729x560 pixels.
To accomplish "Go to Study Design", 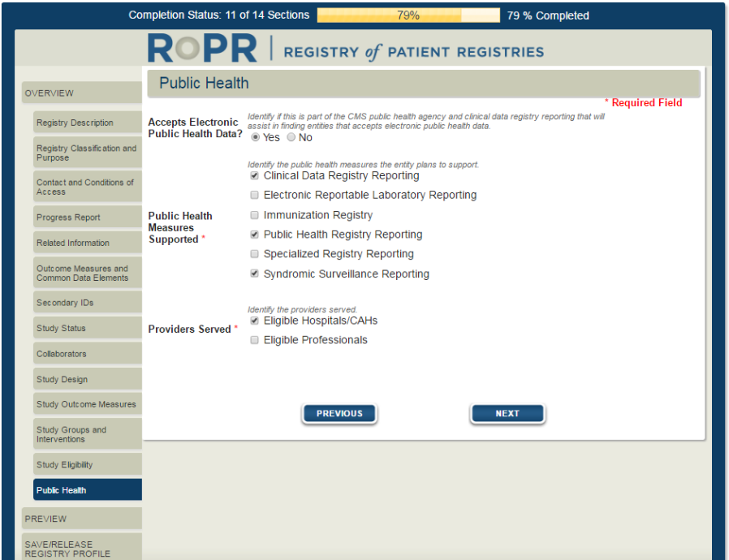I will click(x=88, y=379).
